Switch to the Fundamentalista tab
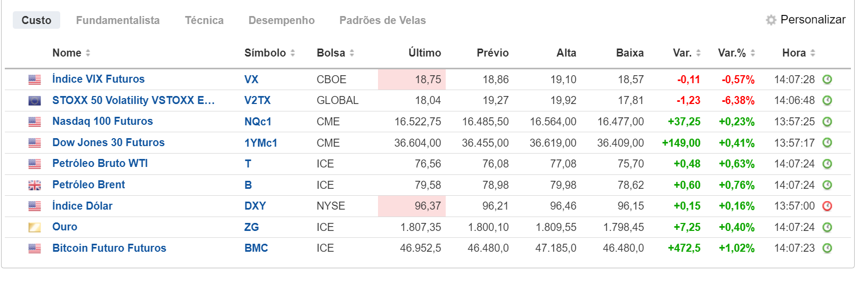 pyautogui.click(x=118, y=20)
